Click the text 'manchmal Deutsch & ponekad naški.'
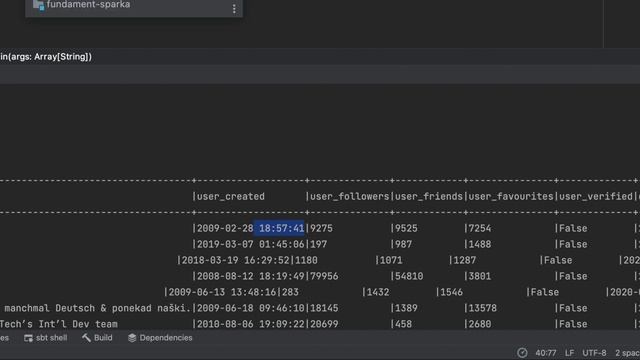Viewport: 640px width, 360px height. pos(98,308)
